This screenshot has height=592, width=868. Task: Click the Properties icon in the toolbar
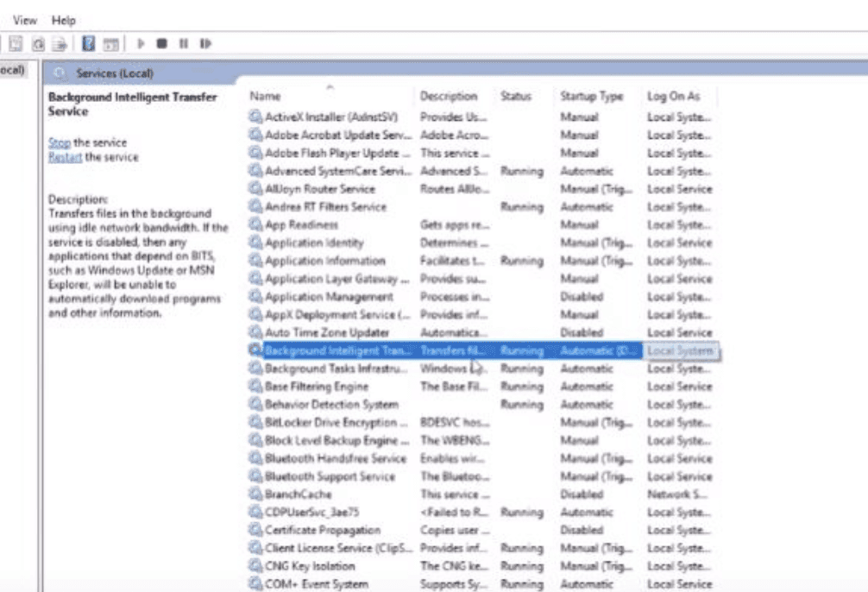coord(16,43)
